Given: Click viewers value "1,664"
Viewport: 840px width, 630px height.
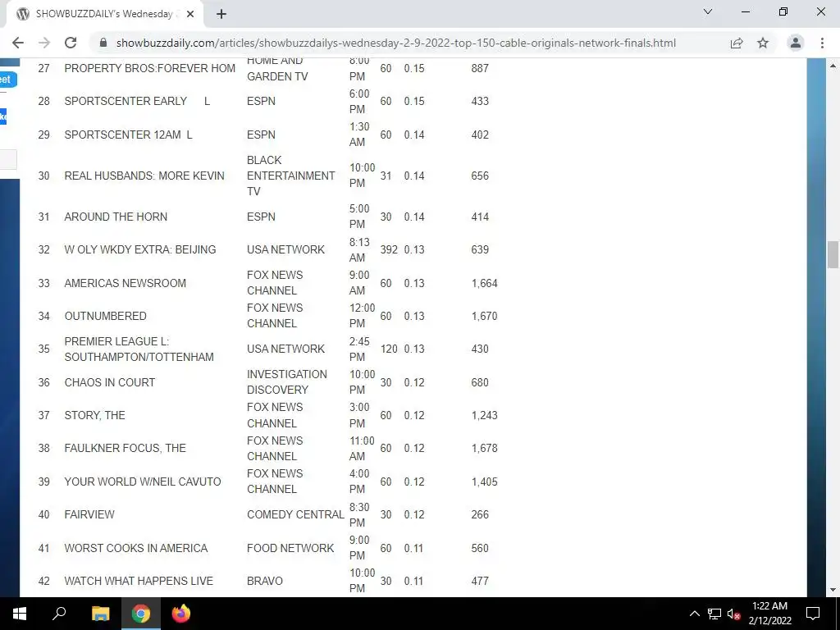Looking at the screenshot, I should click(484, 283).
